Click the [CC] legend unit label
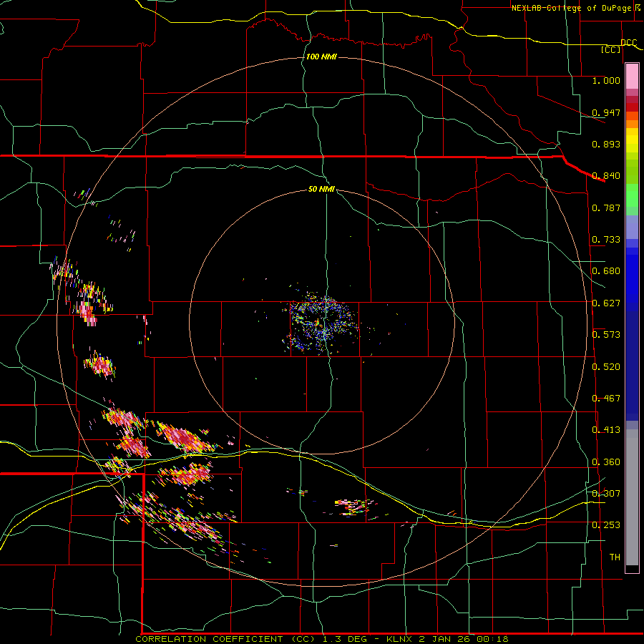This screenshot has height=644, width=644. point(611,49)
